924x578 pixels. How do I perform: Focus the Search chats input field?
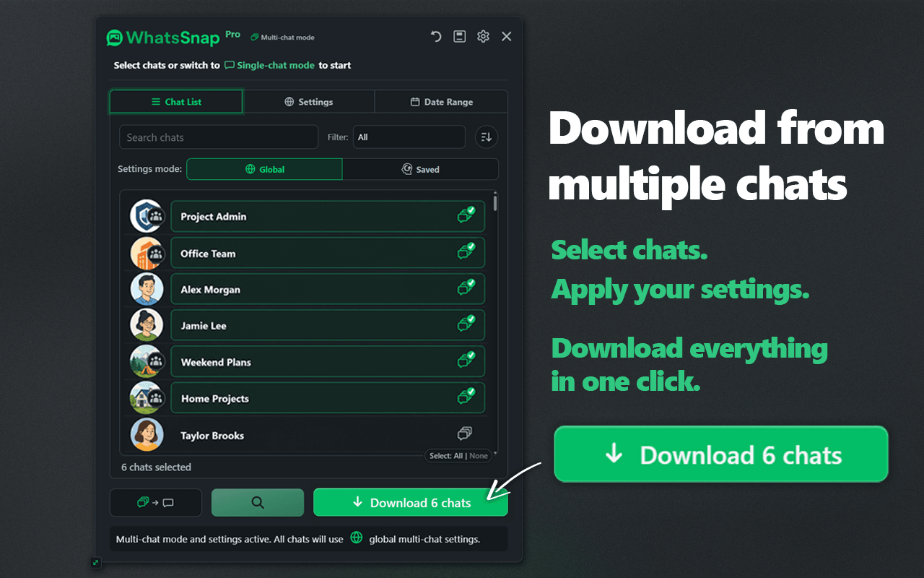click(x=219, y=137)
